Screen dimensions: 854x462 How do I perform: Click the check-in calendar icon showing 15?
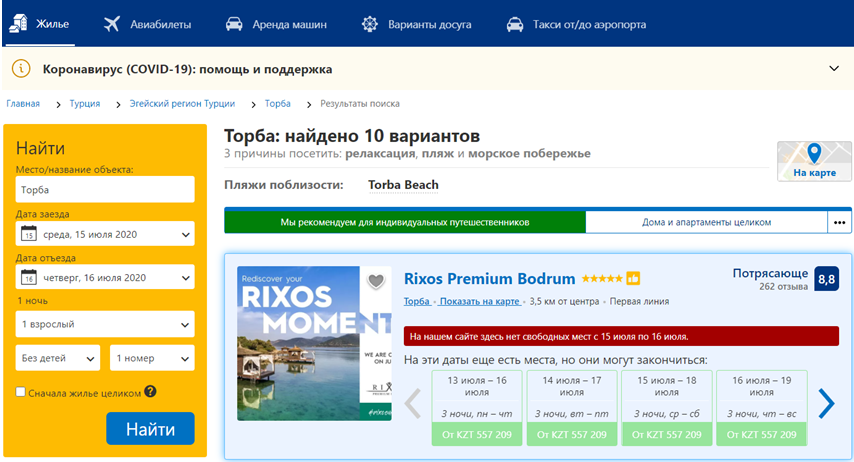tap(29, 234)
